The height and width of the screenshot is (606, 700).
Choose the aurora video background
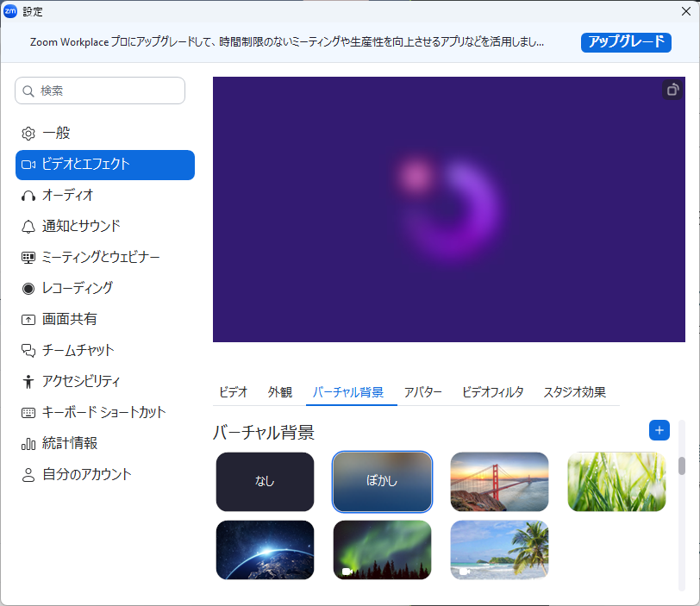point(382,550)
